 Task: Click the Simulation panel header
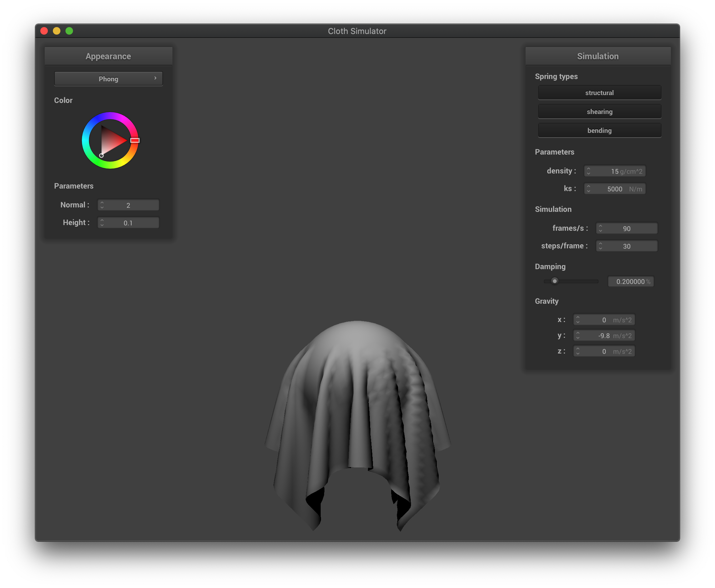pos(598,56)
